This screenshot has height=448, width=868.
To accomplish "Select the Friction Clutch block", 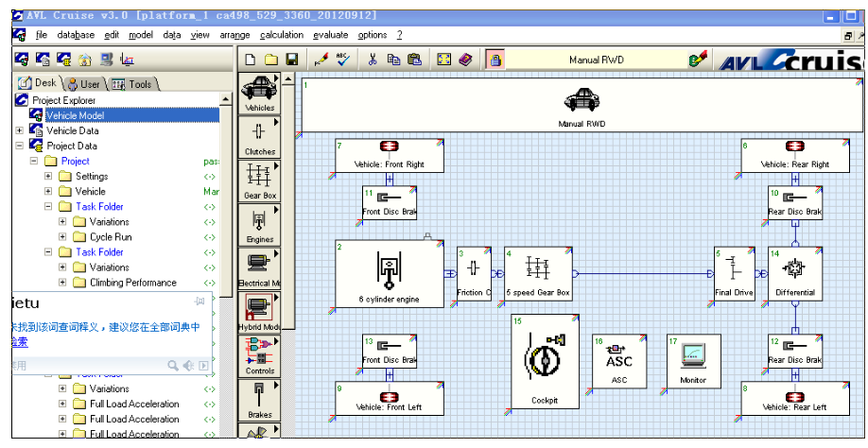I will (x=474, y=274).
